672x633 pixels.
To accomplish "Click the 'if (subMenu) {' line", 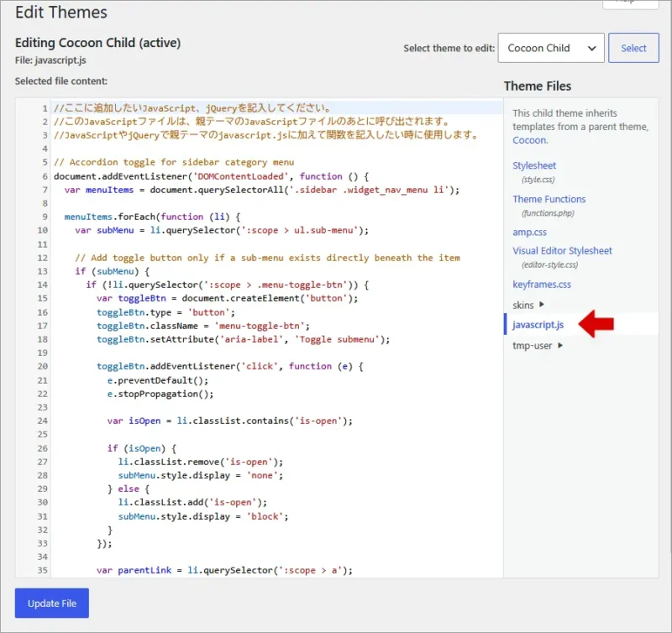I will coord(113,271).
